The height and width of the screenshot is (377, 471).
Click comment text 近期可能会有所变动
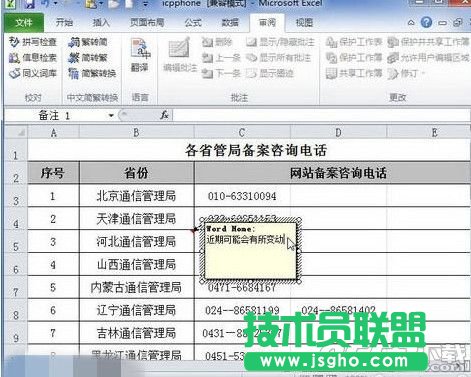click(x=245, y=239)
